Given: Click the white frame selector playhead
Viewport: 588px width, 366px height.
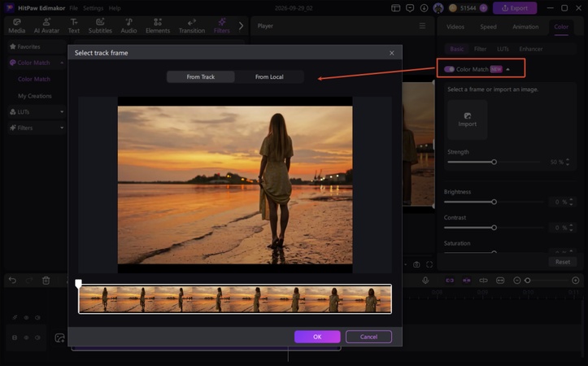Looking at the screenshot, I should point(78,283).
